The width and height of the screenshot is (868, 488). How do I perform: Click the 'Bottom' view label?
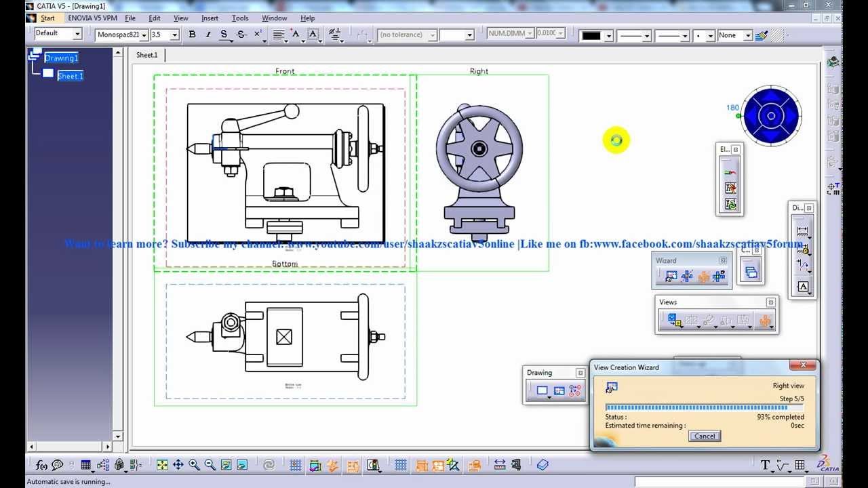285,264
